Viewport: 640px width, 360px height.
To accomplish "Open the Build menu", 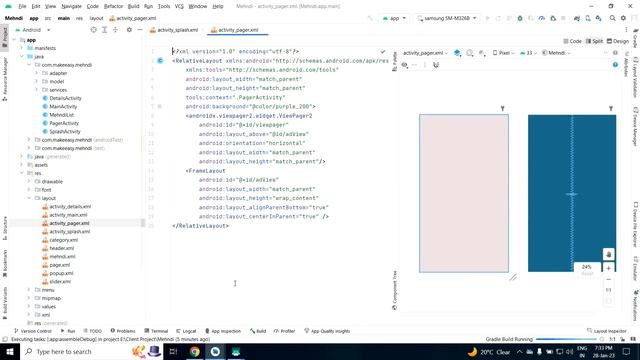I will [x=133, y=6].
